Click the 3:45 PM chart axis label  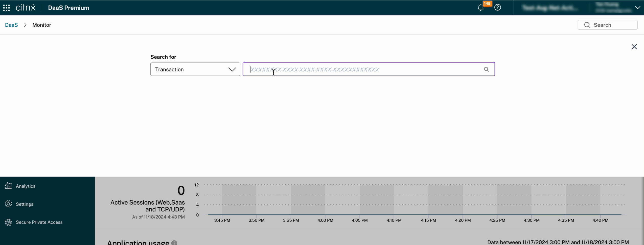click(x=222, y=220)
